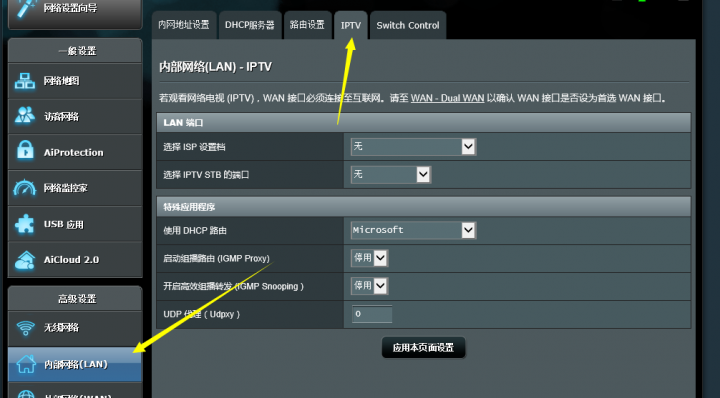Open the 网络地图 menu item
The image size is (720, 398).
pyautogui.click(x=75, y=81)
